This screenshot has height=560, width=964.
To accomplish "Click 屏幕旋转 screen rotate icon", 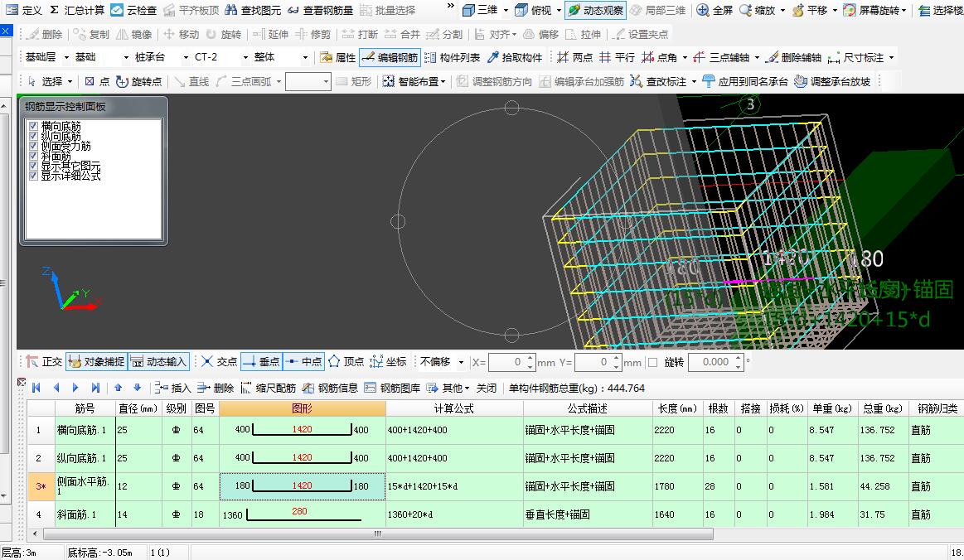I will [849, 10].
